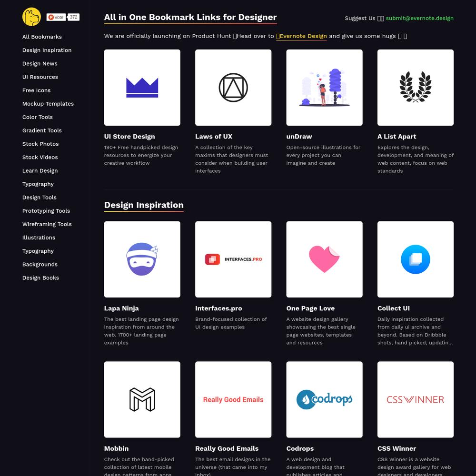Viewport: 476px width, 476px height.
Task: Click the A List Apart card title
Action: (x=397, y=137)
